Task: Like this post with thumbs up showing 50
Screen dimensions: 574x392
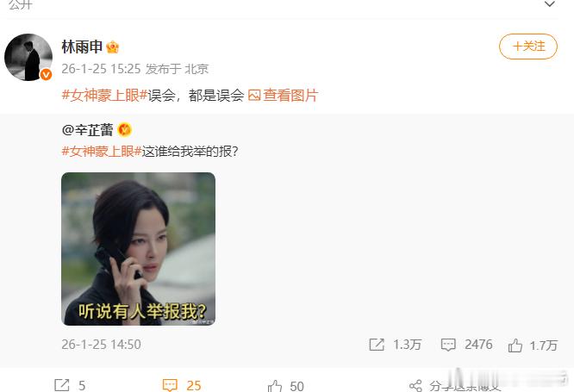Action: 275,386
